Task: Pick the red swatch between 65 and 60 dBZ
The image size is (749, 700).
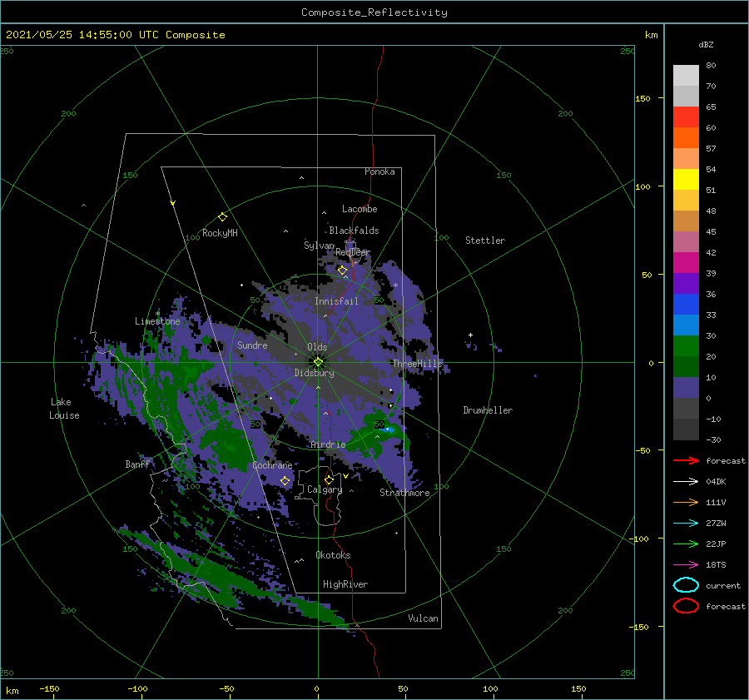Action: click(x=686, y=117)
